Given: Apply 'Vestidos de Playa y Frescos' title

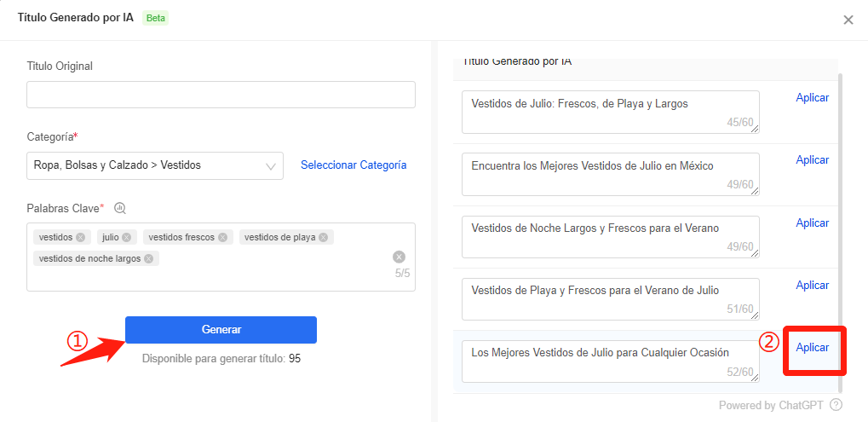Looking at the screenshot, I should click(812, 286).
